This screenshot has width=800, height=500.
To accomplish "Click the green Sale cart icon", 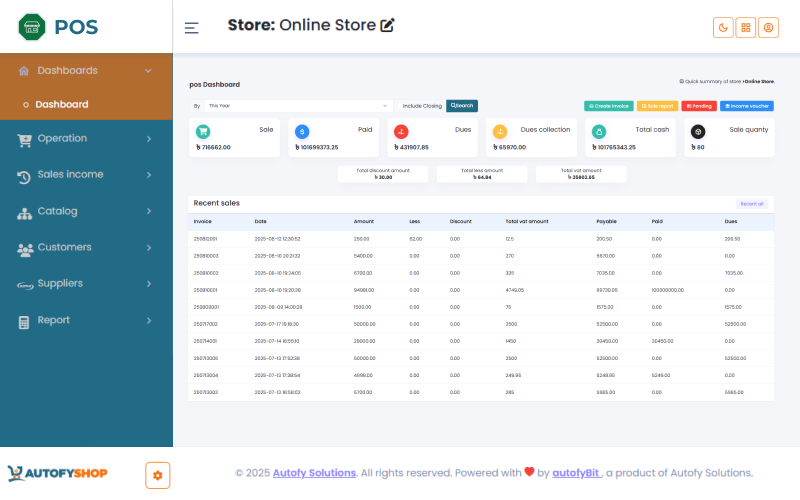I will tap(203, 132).
